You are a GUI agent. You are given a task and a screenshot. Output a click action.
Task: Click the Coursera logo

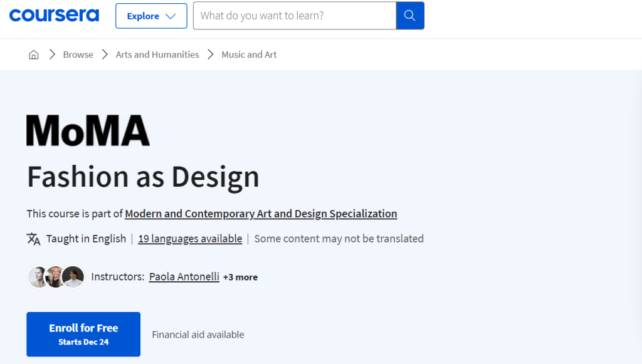[54, 16]
